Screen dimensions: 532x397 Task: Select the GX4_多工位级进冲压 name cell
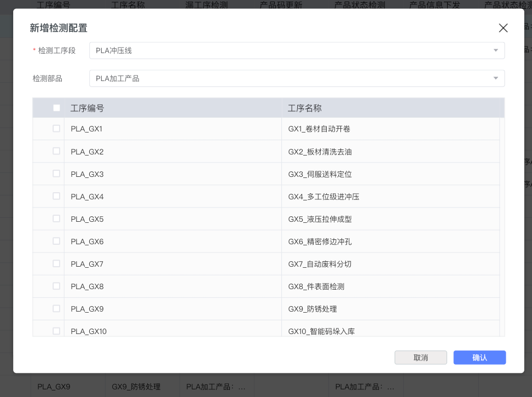click(x=323, y=197)
